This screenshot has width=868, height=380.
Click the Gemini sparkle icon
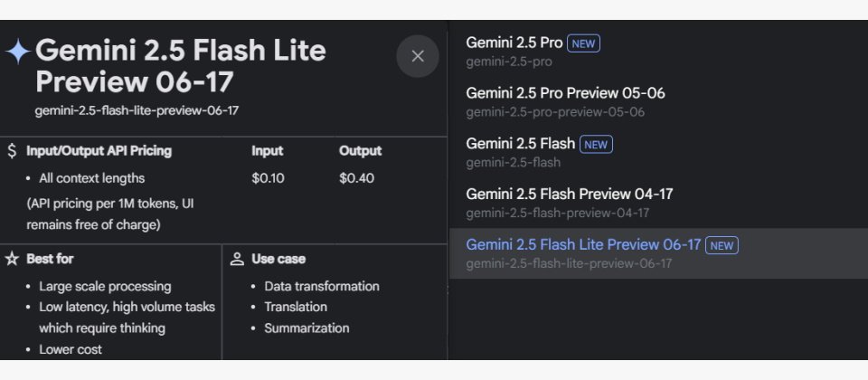(x=17, y=52)
